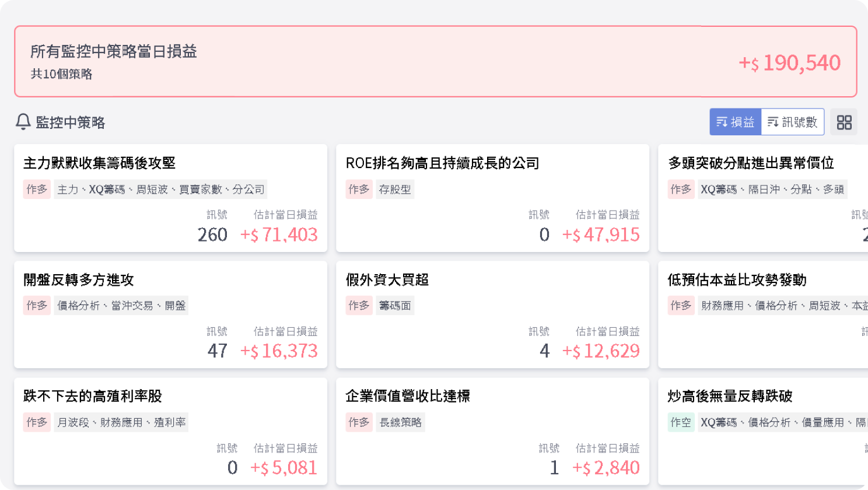Screen dimensions: 868x490
Task: Open the 主力默默收集籌碼後攻堅 strategy card
Action: pyautogui.click(x=99, y=163)
